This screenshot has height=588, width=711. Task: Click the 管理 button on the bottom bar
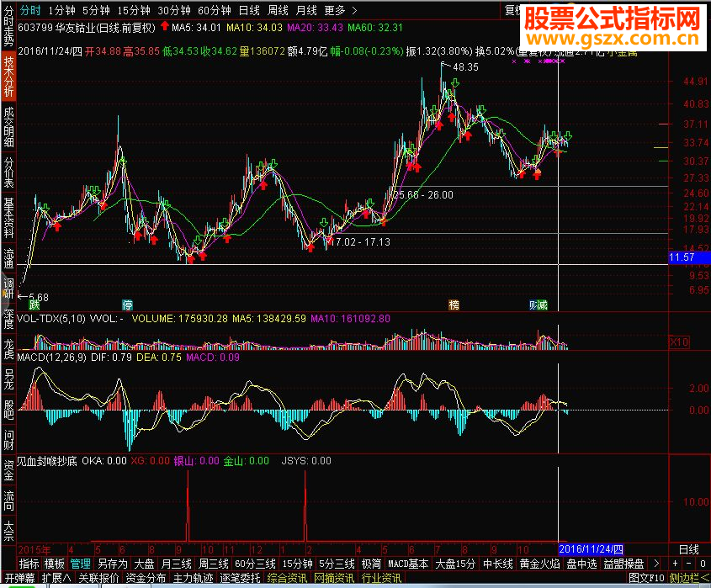(x=80, y=564)
